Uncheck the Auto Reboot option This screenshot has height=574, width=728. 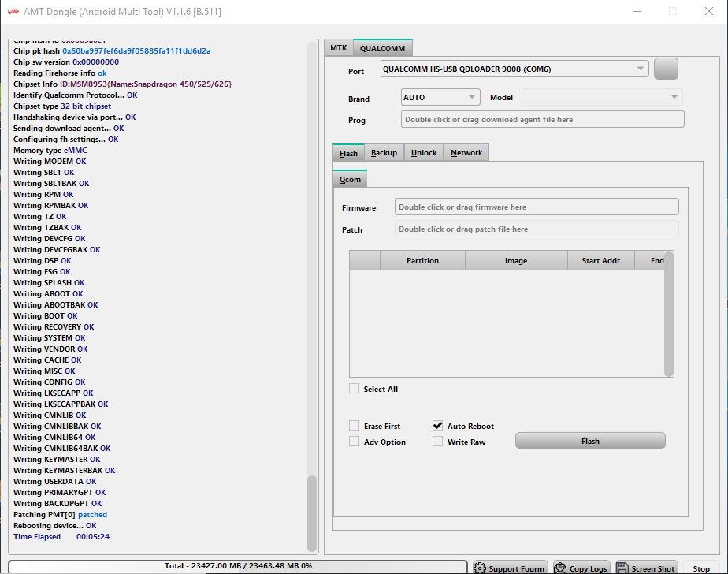pyautogui.click(x=438, y=426)
